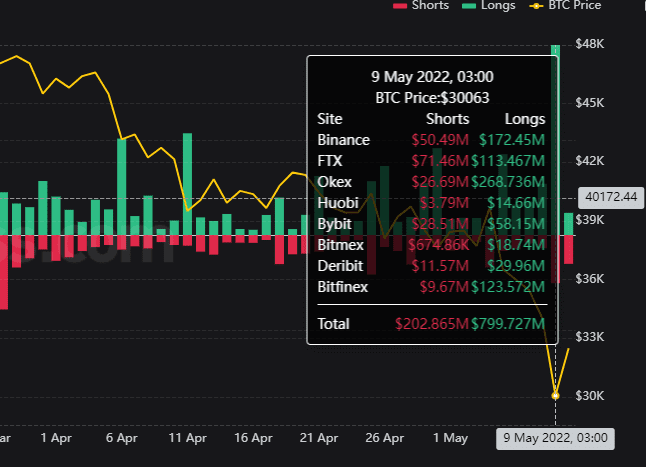This screenshot has height=467, width=646.
Task: Click the Okex longs value $268.736M
Action: pyautogui.click(x=508, y=182)
